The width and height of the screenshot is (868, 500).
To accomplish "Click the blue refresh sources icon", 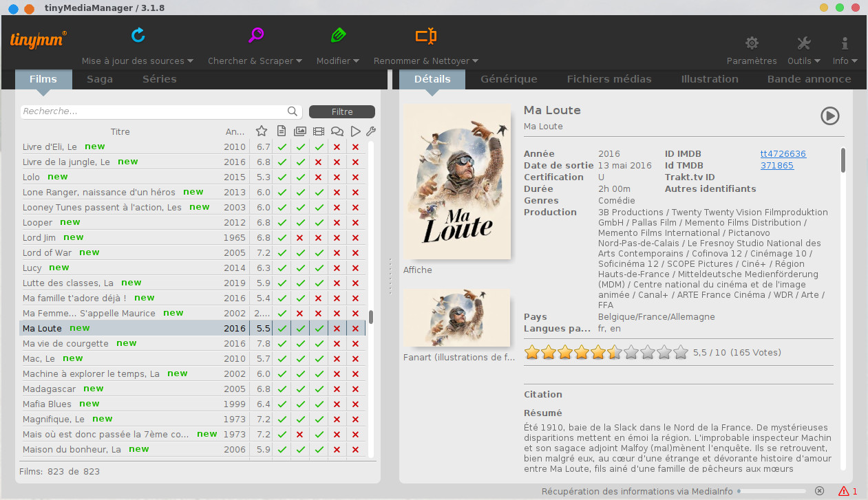I will (138, 35).
